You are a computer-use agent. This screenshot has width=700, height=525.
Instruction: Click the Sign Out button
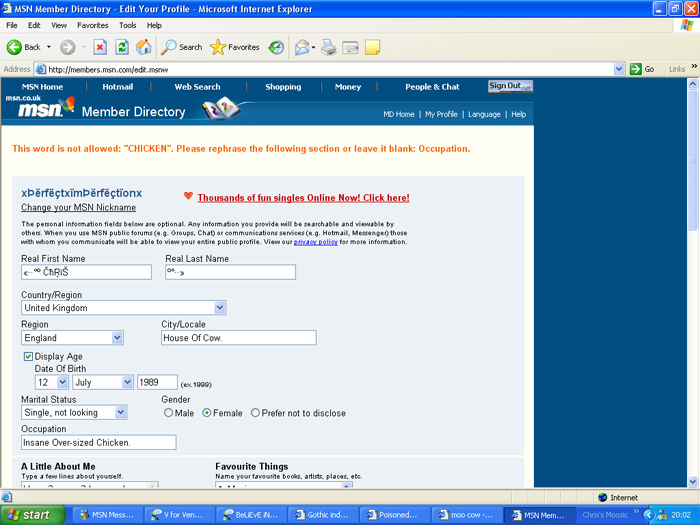(x=510, y=86)
